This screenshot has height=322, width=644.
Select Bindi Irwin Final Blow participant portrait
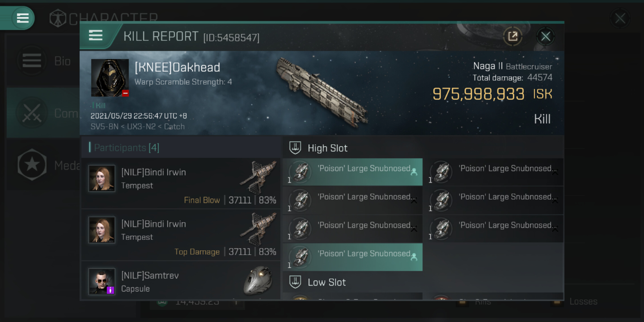(x=102, y=178)
